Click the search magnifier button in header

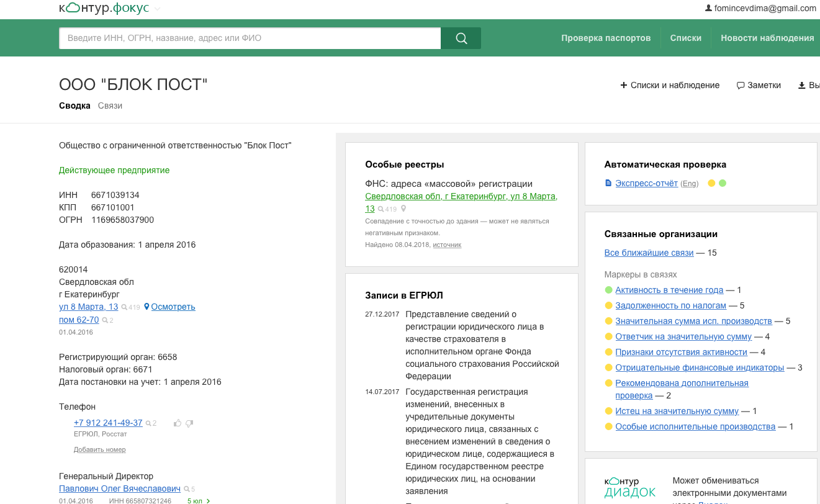(461, 38)
